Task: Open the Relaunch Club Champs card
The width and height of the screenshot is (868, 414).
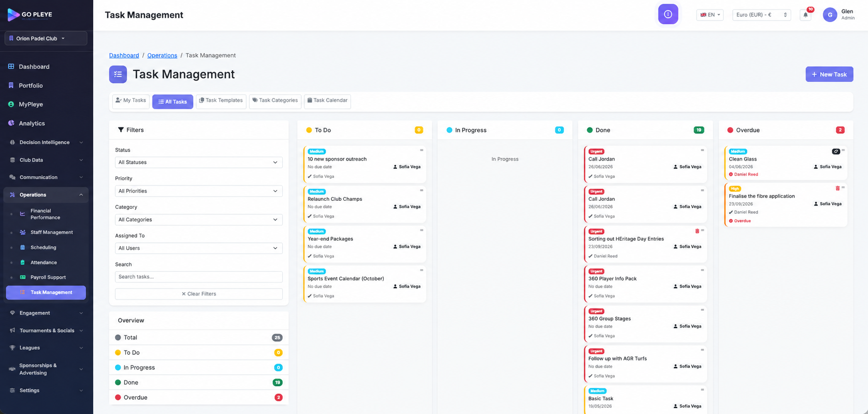Action: (364, 204)
